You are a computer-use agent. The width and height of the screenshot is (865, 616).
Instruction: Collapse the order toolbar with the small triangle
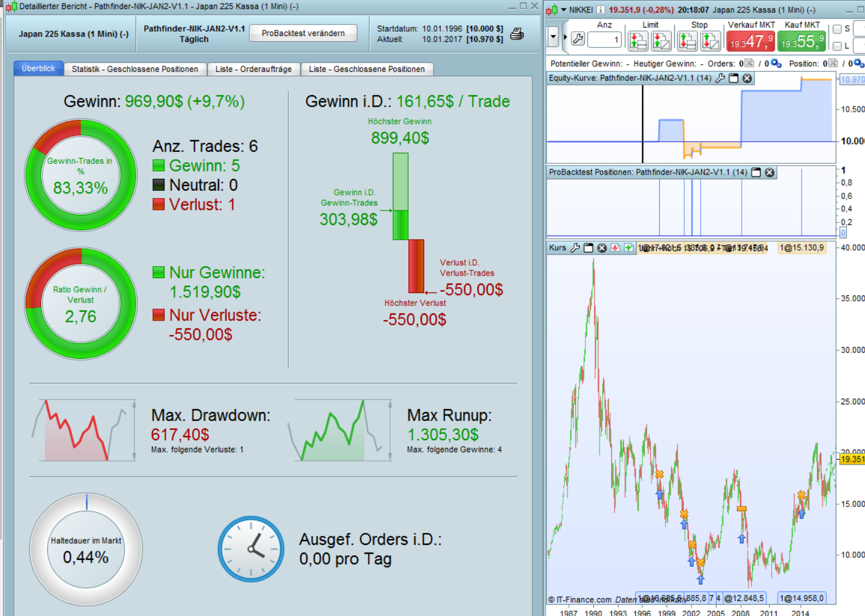[x=565, y=36]
